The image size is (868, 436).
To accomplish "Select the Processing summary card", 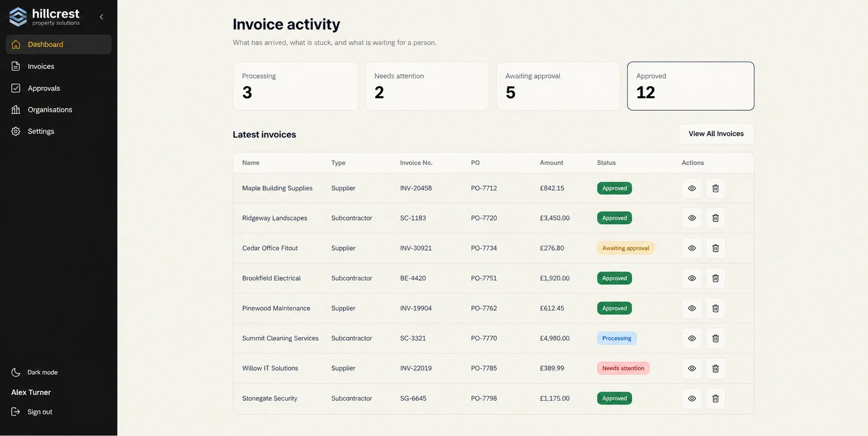I will point(295,86).
